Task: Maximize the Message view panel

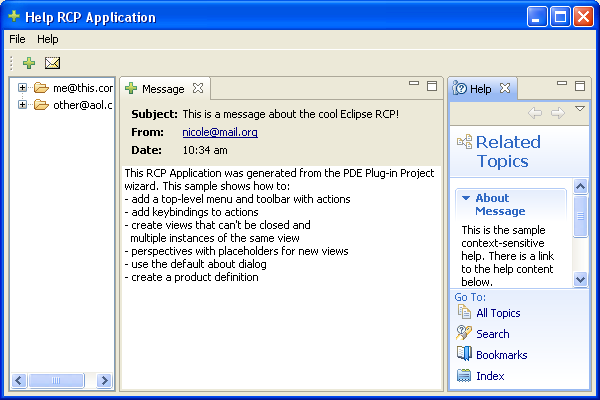Action: click(432, 86)
